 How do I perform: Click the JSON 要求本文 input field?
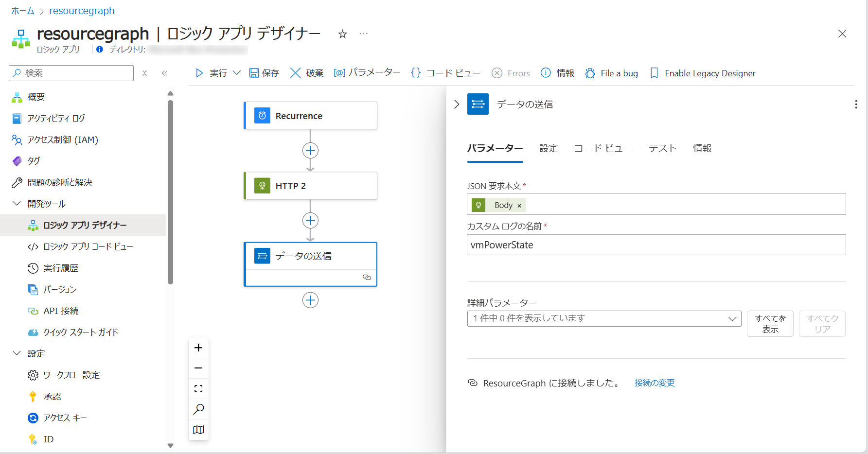coord(656,204)
